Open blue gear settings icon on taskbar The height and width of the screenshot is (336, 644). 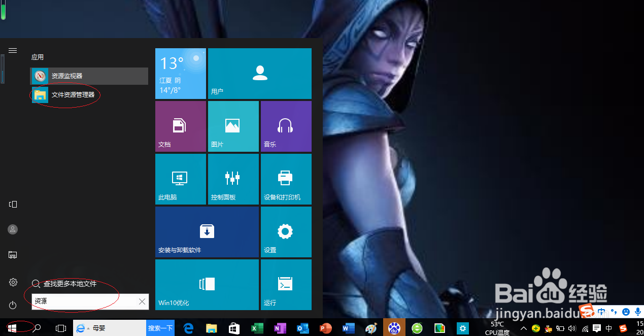pyautogui.click(x=462, y=328)
